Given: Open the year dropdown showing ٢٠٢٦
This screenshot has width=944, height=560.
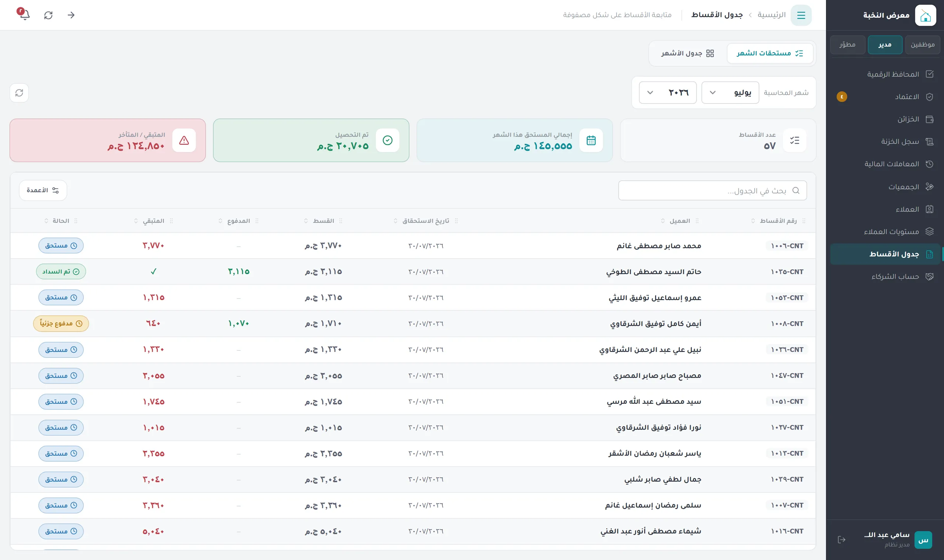Looking at the screenshot, I should pyautogui.click(x=667, y=93).
